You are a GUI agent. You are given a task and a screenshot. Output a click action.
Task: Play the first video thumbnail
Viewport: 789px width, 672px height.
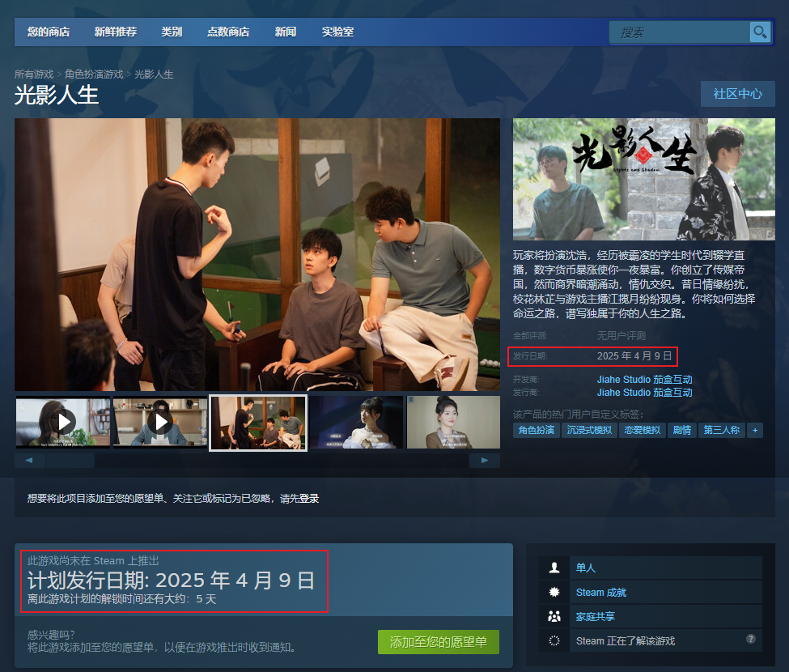tap(63, 422)
